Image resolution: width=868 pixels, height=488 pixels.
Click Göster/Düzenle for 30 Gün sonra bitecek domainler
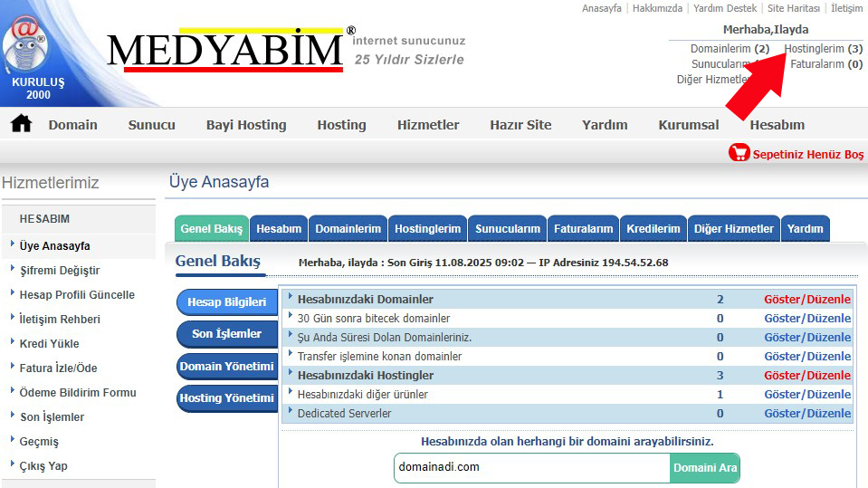(807, 318)
